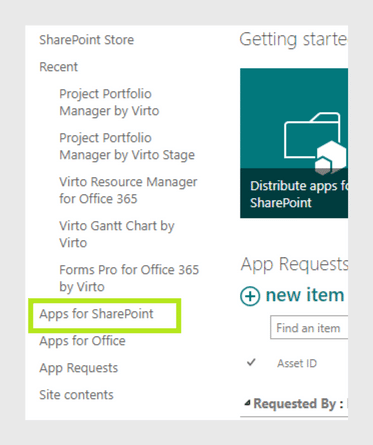Screen dimensions: 373x445
Task: Open Project Portfolio Manager by Virto Stage
Action: coord(127,146)
